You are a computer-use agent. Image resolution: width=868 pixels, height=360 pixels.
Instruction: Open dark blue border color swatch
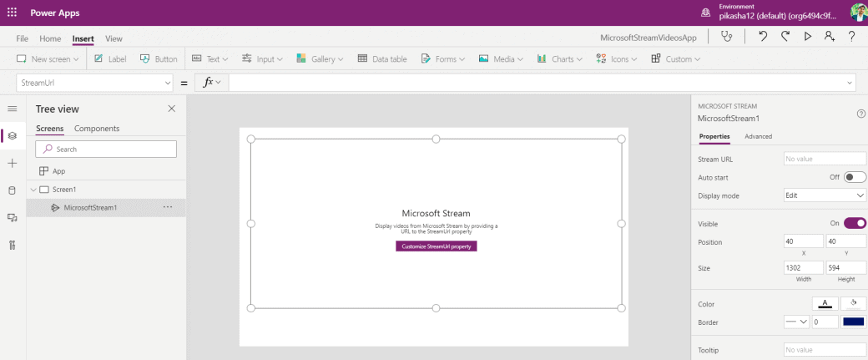[x=854, y=322]
